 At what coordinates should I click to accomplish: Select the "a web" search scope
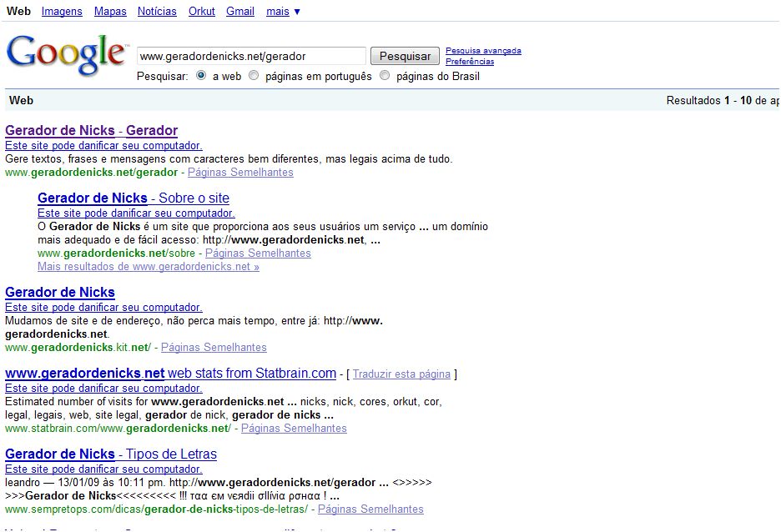coord(199,75)
